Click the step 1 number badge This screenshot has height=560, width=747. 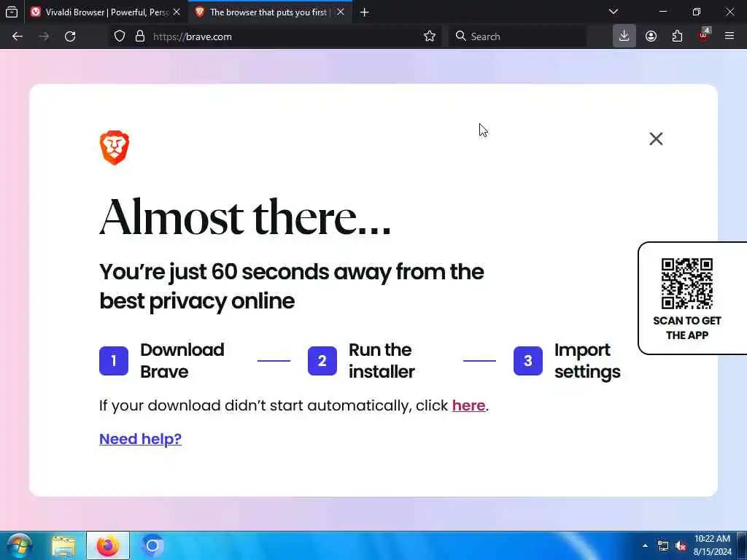pos(114,361)
